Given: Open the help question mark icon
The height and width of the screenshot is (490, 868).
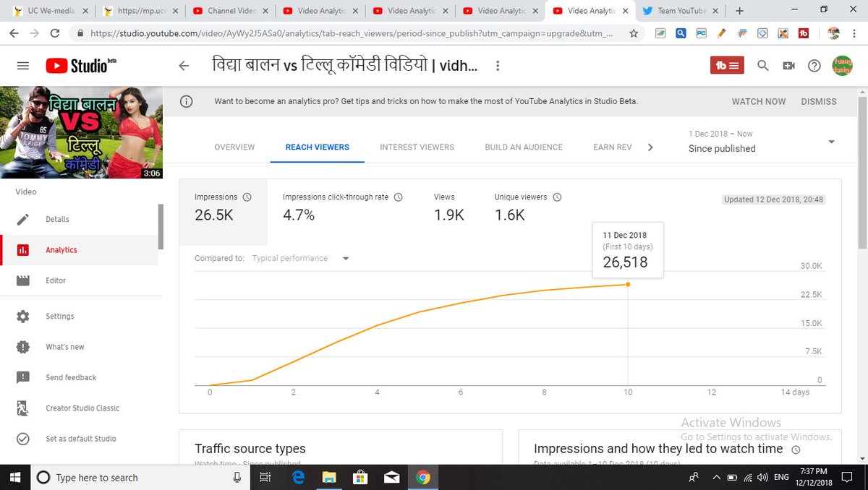Looking at the screenshot, I should (814, 66).
